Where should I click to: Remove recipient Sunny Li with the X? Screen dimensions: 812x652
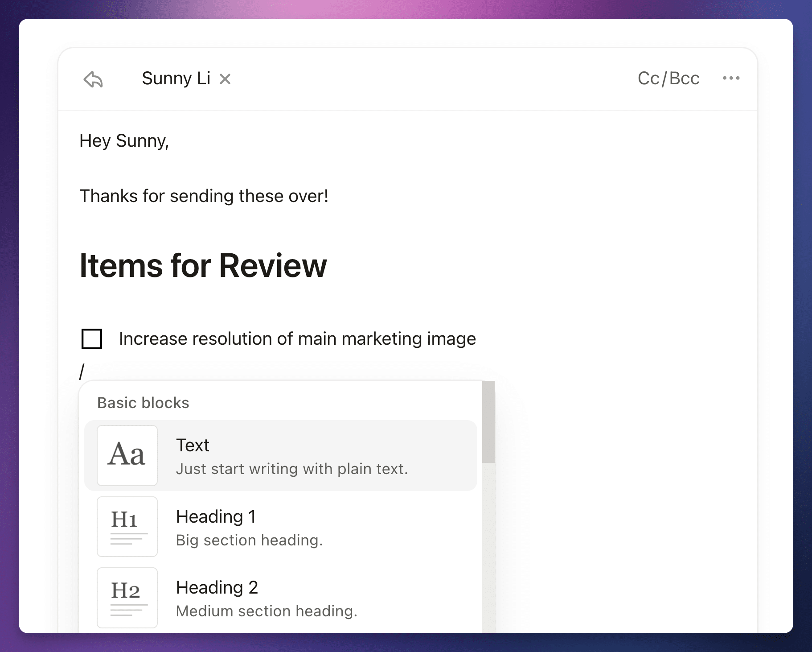click(225, 79)
